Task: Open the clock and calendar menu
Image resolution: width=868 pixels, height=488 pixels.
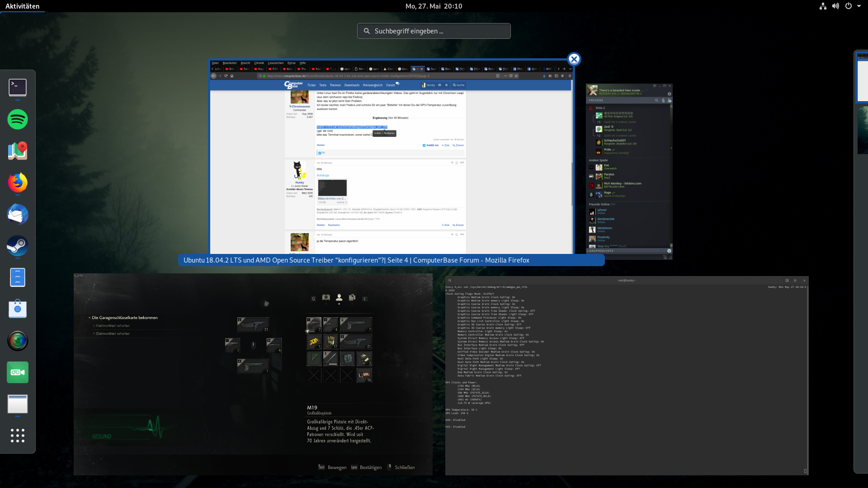Action: (434, 6)
